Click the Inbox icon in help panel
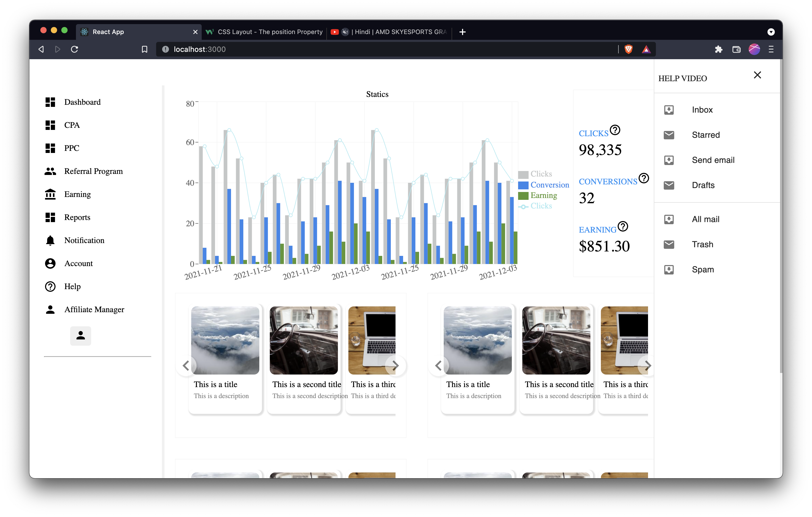This screenshot has width=812, height=517. 669,109
